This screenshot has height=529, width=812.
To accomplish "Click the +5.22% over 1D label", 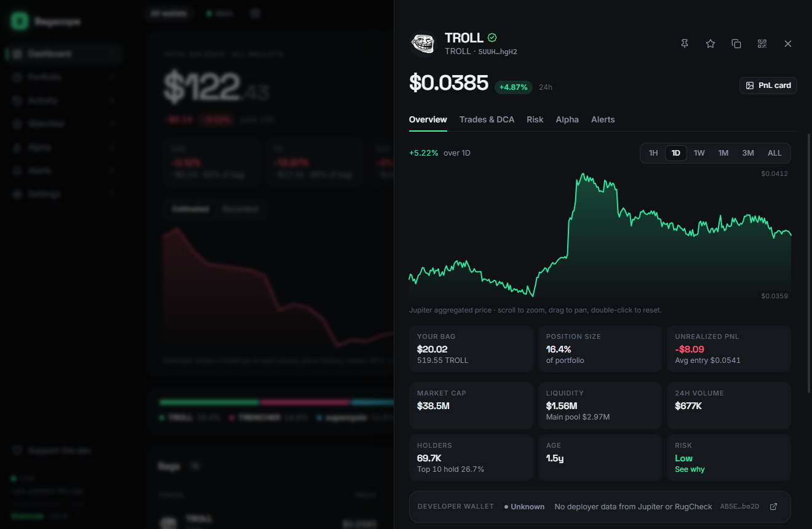I will point(440,153).
